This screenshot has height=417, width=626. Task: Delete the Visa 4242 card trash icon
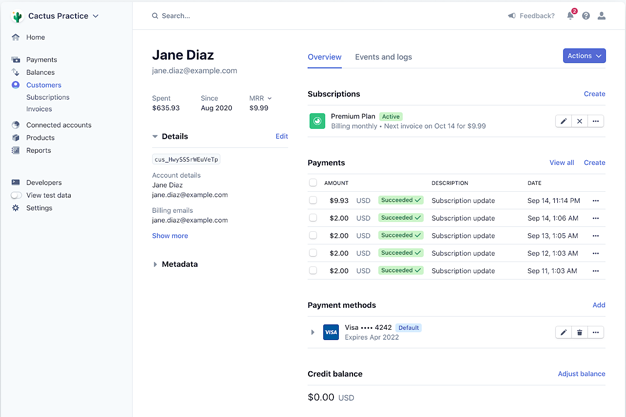pyautogui.click(x=579, y=332)
